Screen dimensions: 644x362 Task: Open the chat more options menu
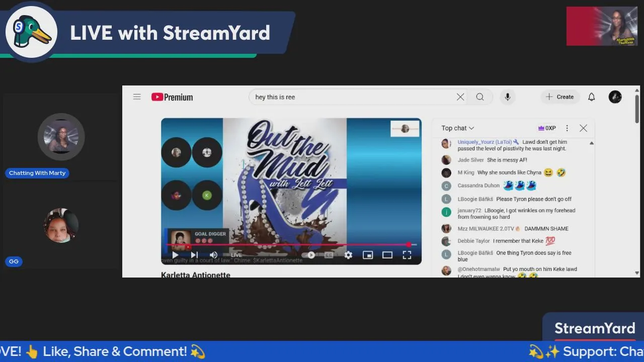coord(567,128)
